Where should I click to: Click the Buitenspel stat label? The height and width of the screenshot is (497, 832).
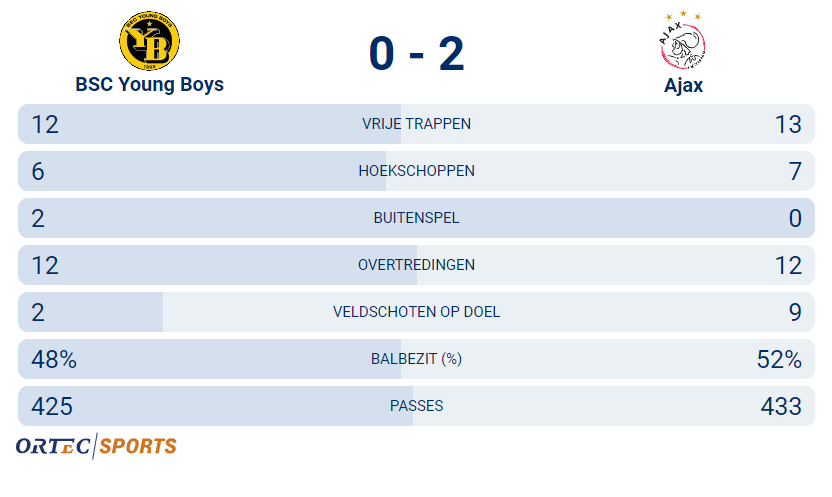pyautogui.click(x=416, y=218)
